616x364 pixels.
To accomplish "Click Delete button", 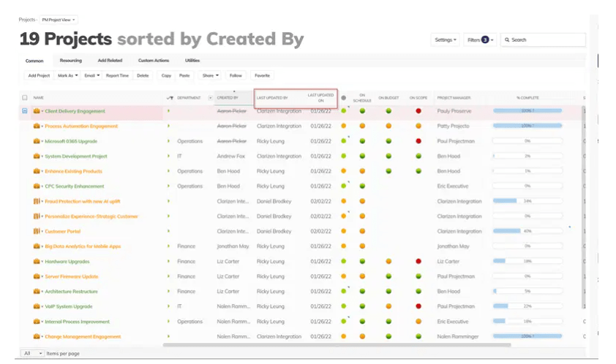I will pos(143,75).
